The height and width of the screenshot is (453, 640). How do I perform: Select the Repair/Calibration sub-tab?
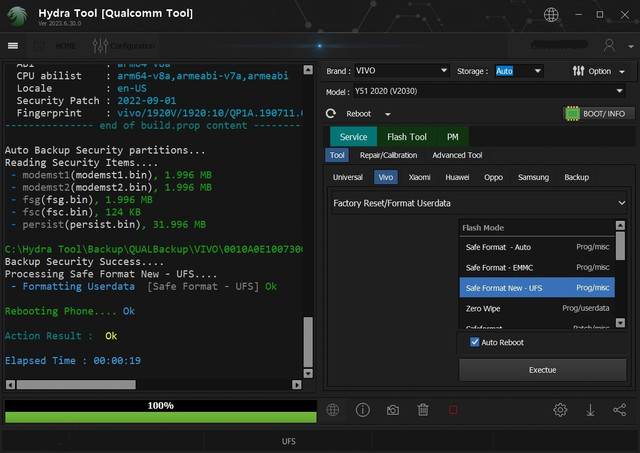(388, 155)
